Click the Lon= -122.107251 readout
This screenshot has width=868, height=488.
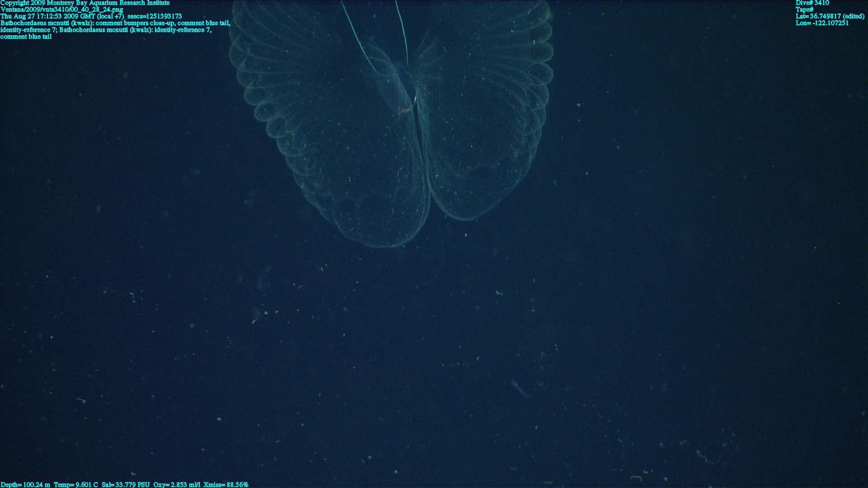tap(822, 23)
